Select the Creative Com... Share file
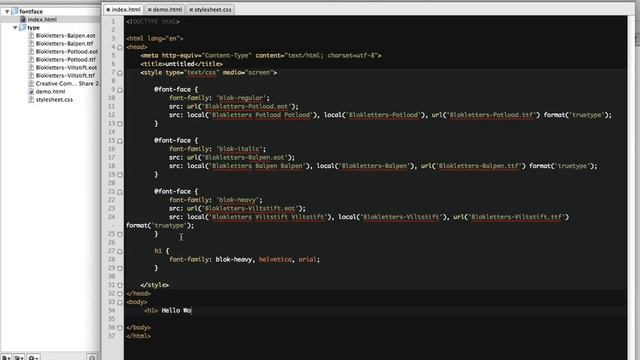Image resolution: width=640 pixels, height=360 pixels. click(x=67, y=83)
